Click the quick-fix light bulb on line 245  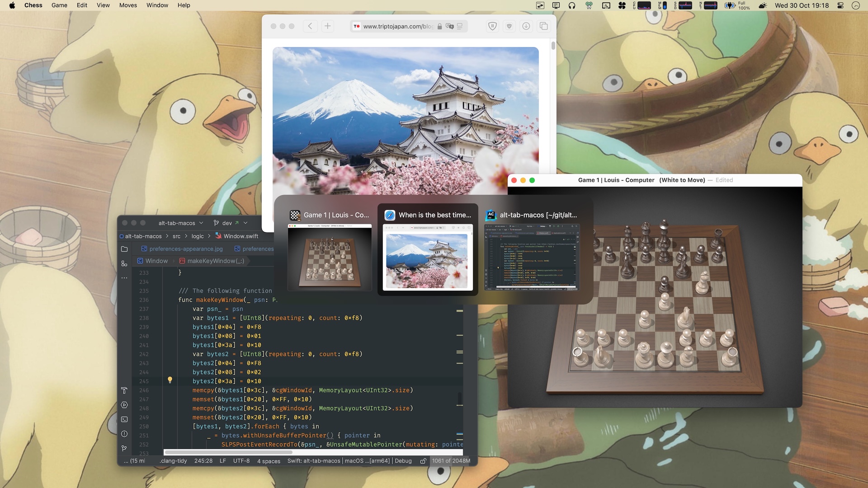[170, 380]
